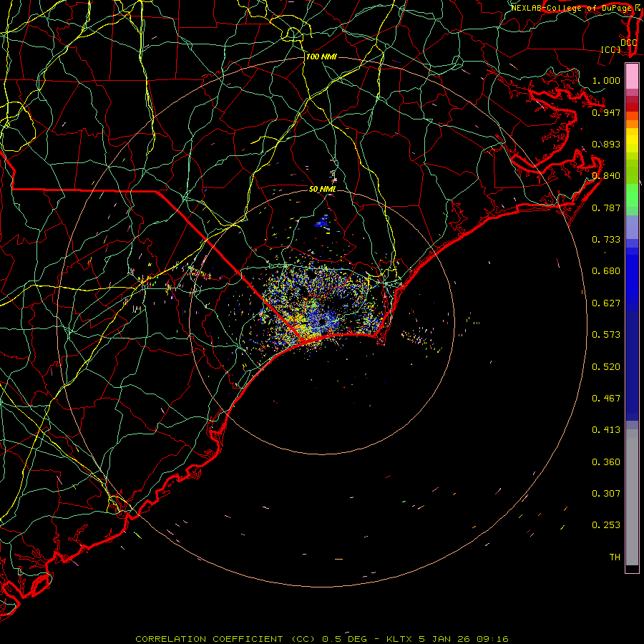Viewport: 644px width, 644px height.
Task: Pick the lavender swatch beside 0.733
Action: point(632,228)
